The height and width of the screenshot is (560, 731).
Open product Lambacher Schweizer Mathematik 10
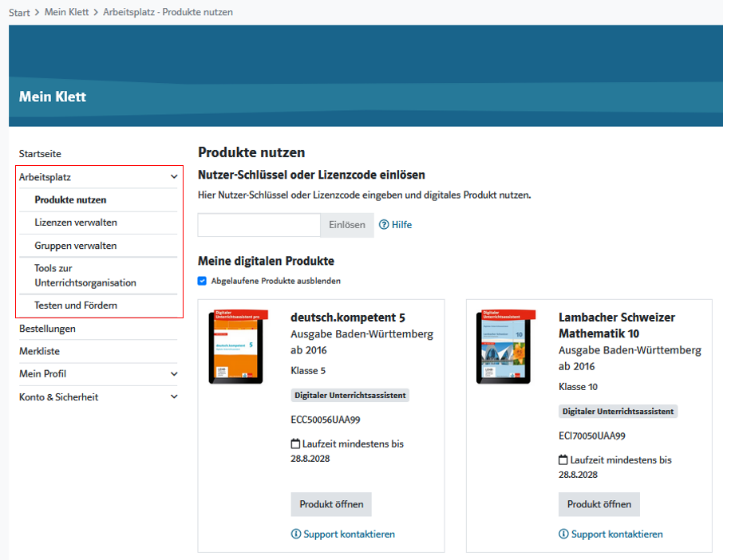pyautogui.click(x=599, y=504)
